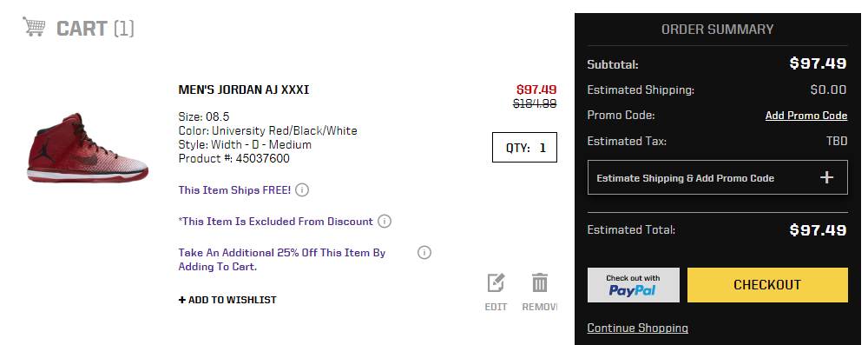This screenshot has height=345, width=868.
Task: Open info icon beside Excluded From Discount
Action: [385, 222]
